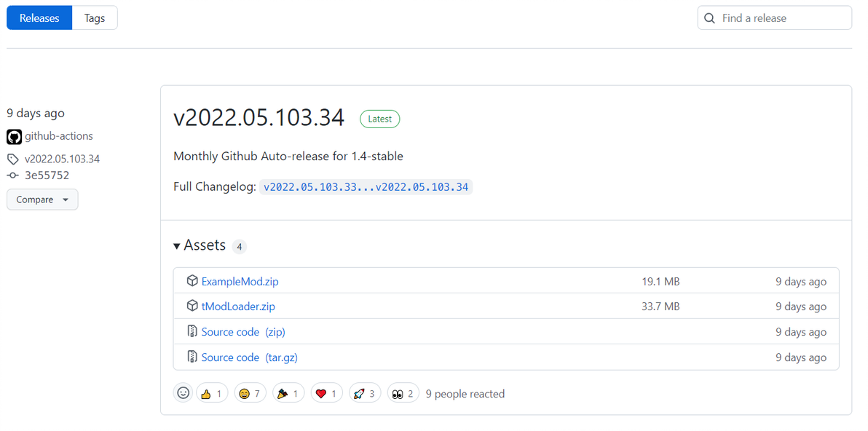Click the zip file icon for Source code (zip)
868x431 pixels.
coord(192,331)
